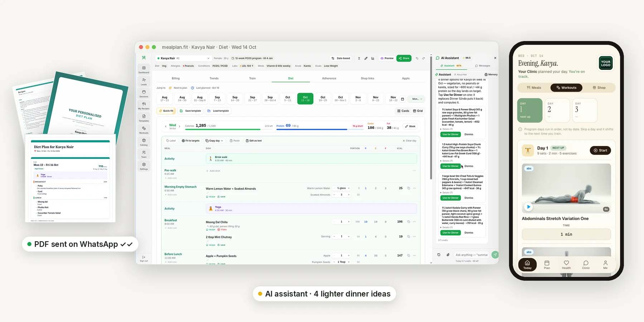Expand the Copy day dropdown
The height and width of the screenshot is (322, 644).
point(214,141)
